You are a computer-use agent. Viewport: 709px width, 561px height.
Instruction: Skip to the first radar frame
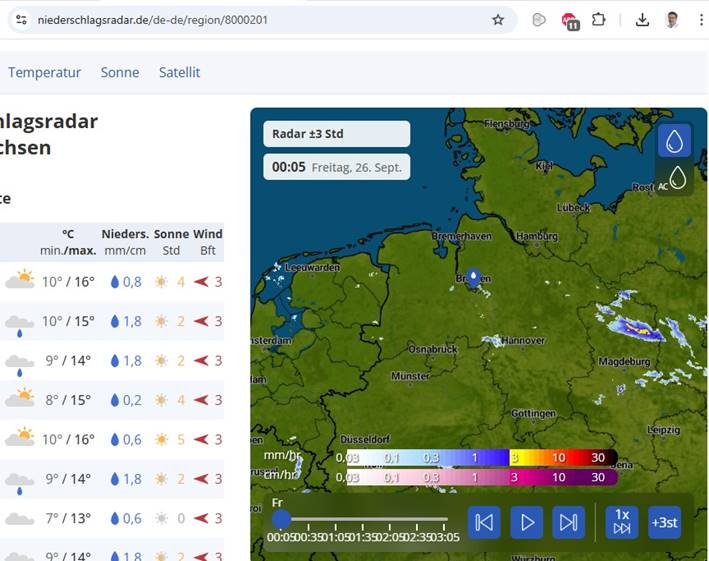click(x=484, y=522)
